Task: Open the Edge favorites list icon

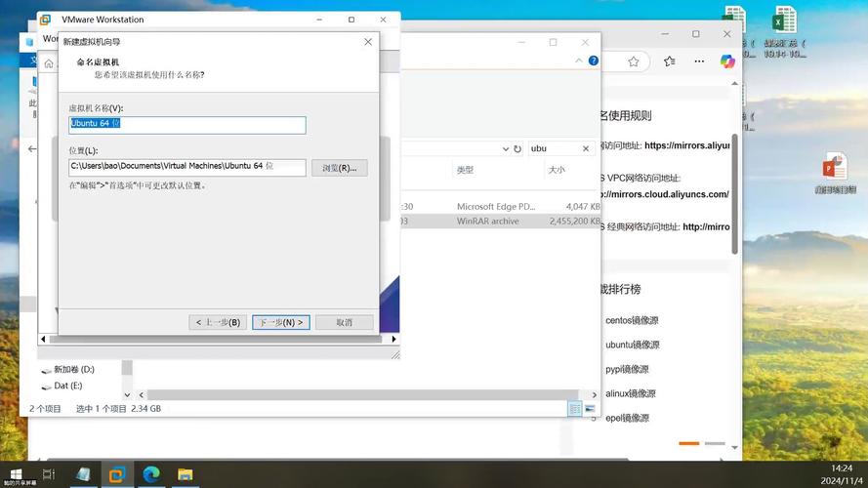Action: pos(669,61)
